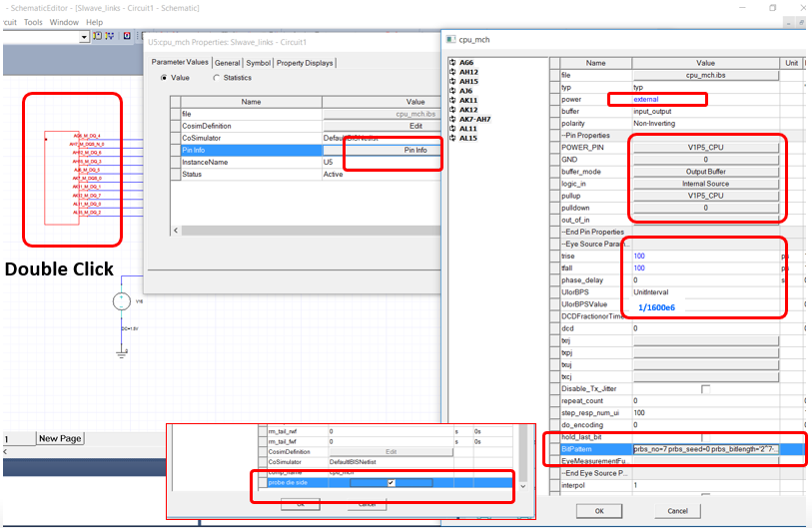The width and height of the screenshot is (812, 528).
Task: Click the phase_delay value field
Action: (705, 280)
